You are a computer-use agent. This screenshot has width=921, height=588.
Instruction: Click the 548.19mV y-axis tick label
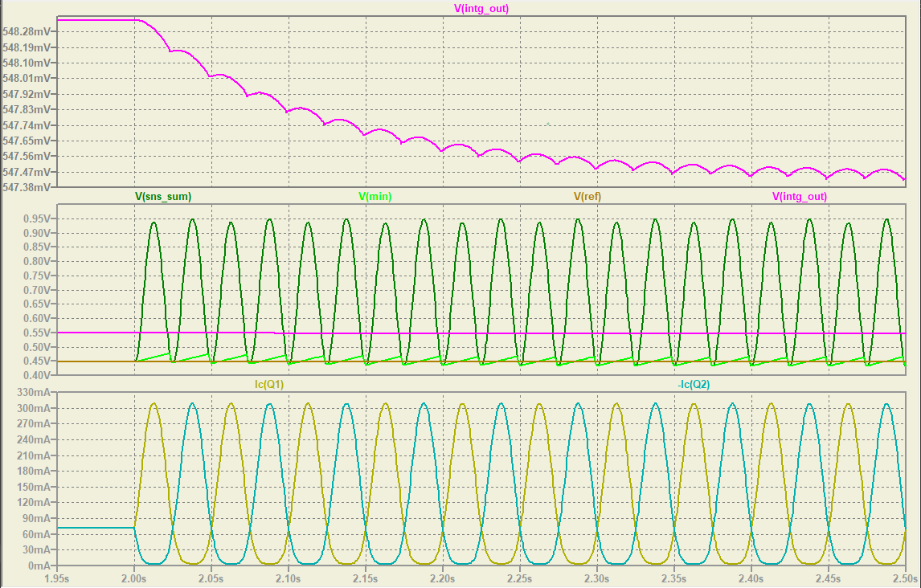(x=27, y=47)
